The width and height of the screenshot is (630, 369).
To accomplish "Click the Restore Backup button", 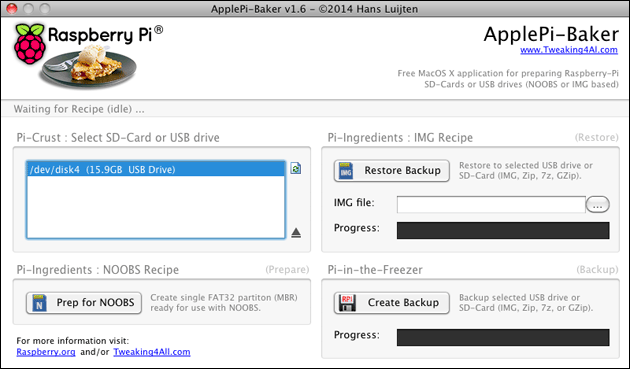I will [392, 170].
